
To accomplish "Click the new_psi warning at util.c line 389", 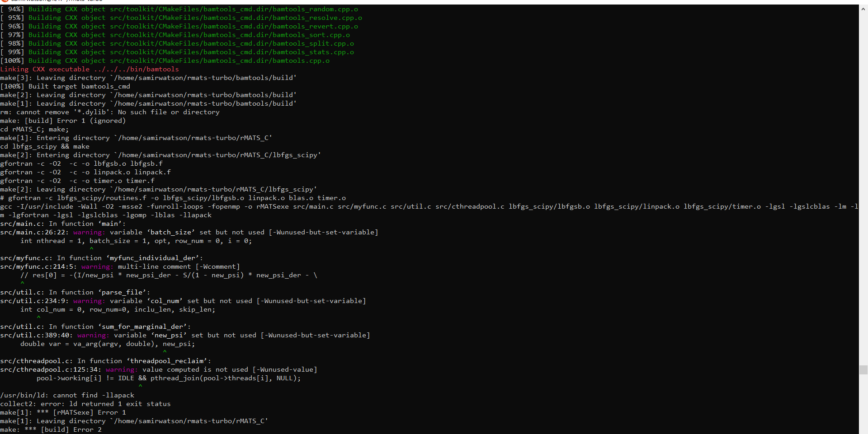I will [x=185, y=335].
